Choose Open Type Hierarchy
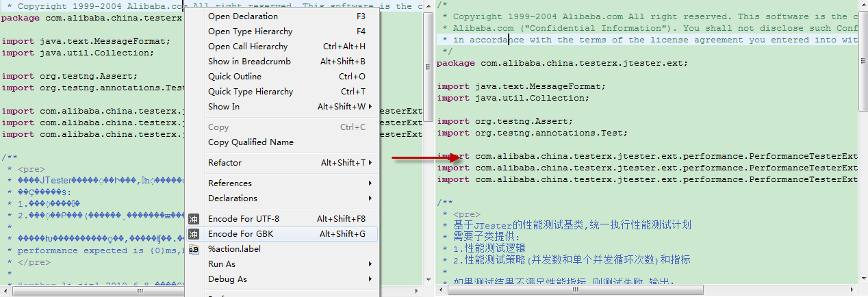The width and height of the screenshot is (868, 297). (x=250, y=31)
